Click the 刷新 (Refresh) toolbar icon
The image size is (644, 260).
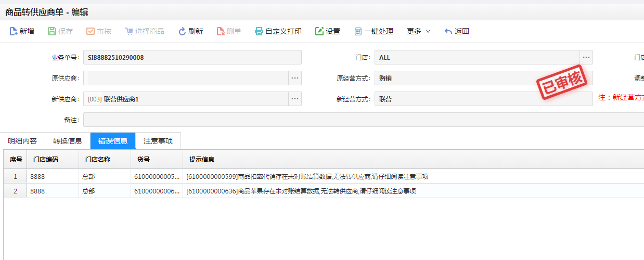pyautogui.click(x=182, y=31)
